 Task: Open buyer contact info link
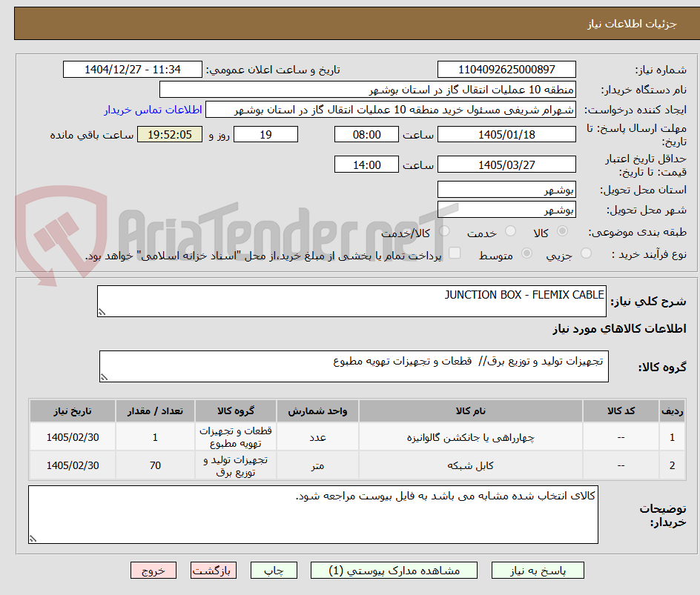coord(153,110)
